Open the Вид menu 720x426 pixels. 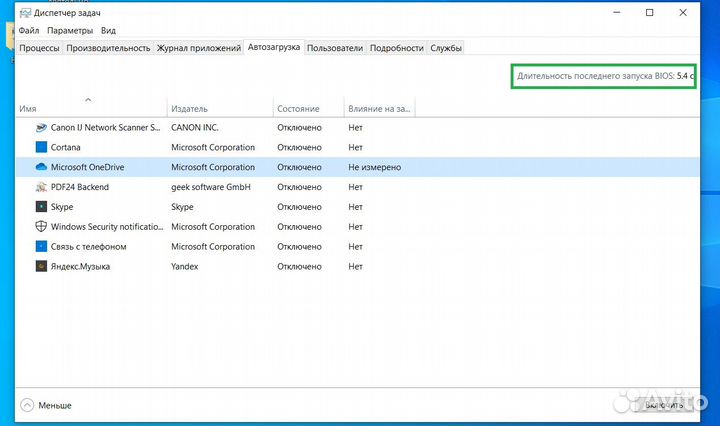(x=108, y=31)
